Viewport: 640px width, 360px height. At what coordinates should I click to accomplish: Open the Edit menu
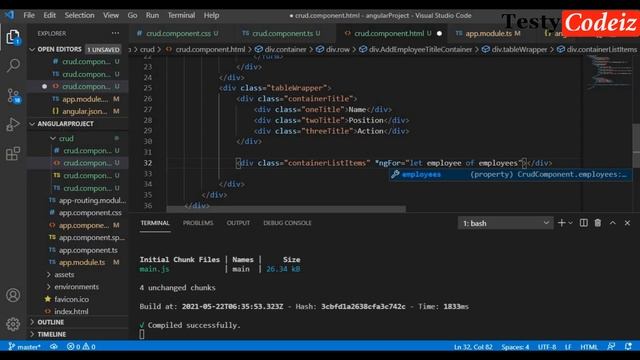click(x=49, y=15)
